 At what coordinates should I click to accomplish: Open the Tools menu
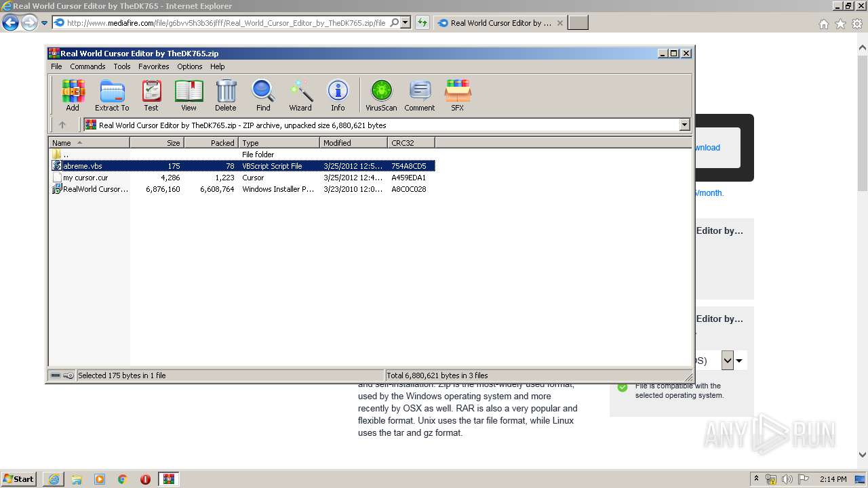pos(122,66)
